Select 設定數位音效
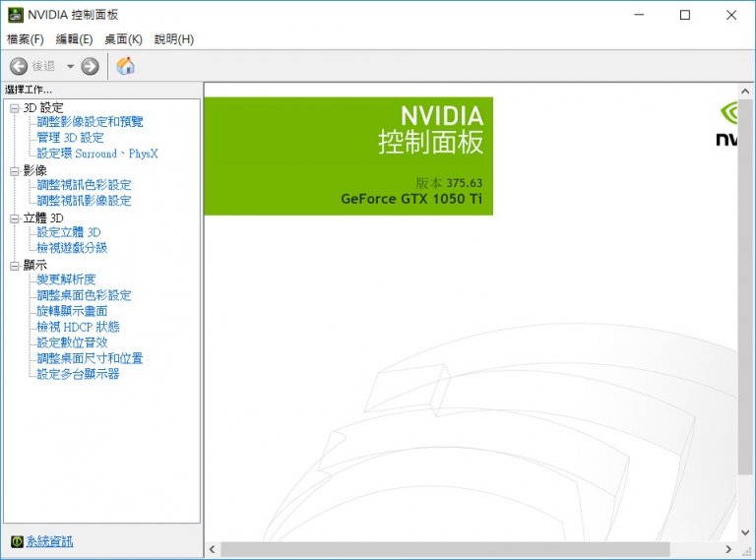The height and width of the screenshot is (560, 756). (72, 342)
